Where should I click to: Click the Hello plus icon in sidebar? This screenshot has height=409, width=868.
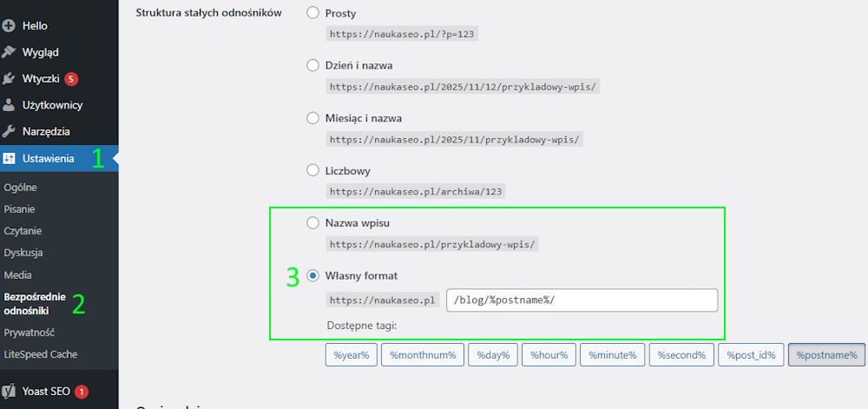pyautogui.click(x=9, y=26)
